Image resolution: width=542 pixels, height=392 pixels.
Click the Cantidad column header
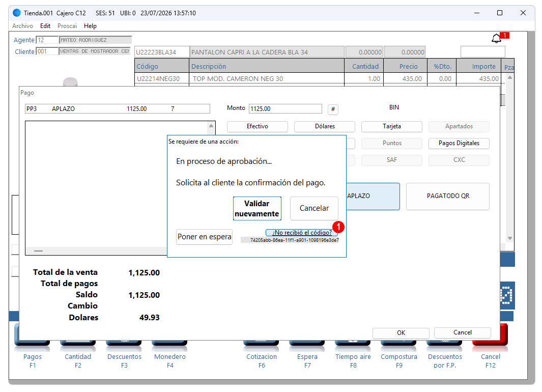(364, 66)
